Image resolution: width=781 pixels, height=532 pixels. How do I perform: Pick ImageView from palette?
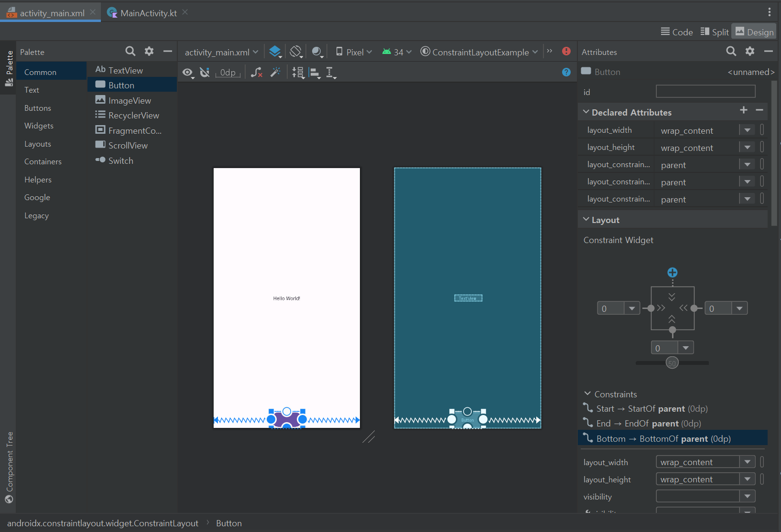click(132, 100)
